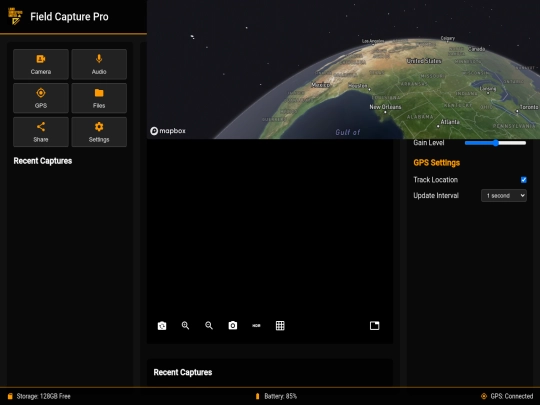Zoom out the camera preview
This screenshot has height=405, width=540.
[x=209, y=325]
